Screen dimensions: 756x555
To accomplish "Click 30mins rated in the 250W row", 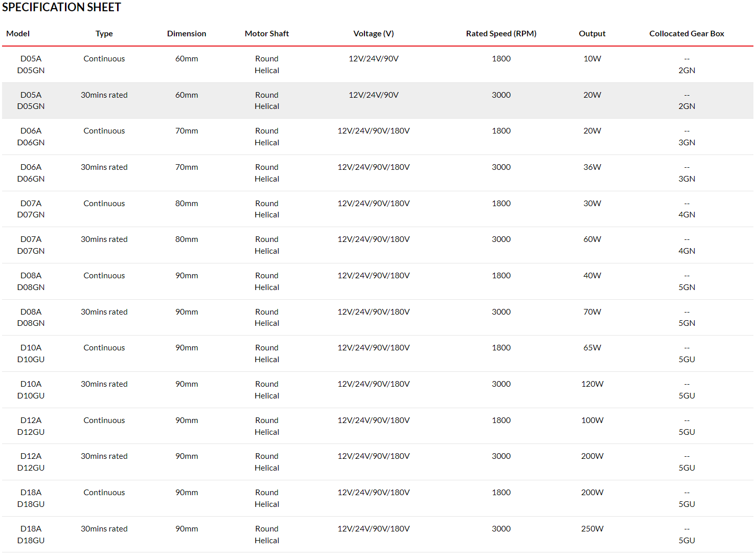I will coord(104,528).
